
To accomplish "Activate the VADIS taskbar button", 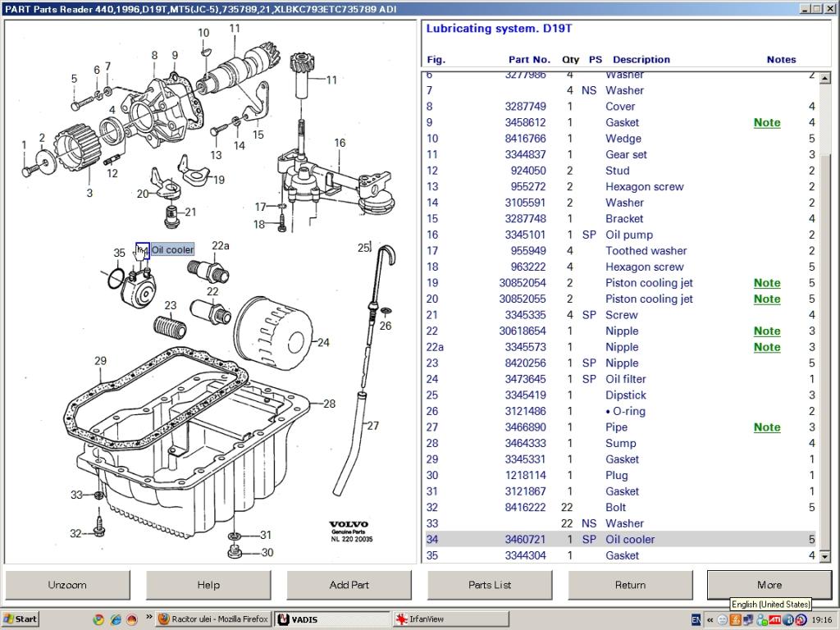I will (332, 619).
